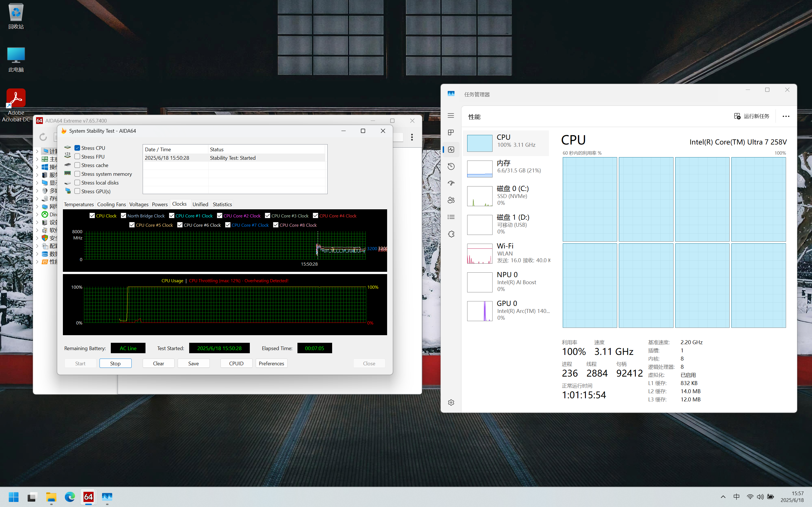Open Microsoft Edge from the taskbar

(x=70, y=497)
